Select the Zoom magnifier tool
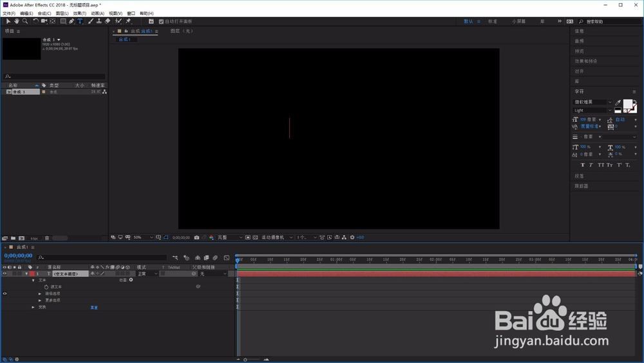The height and width of the screenshot is (363, 644). tap(25, 21)
